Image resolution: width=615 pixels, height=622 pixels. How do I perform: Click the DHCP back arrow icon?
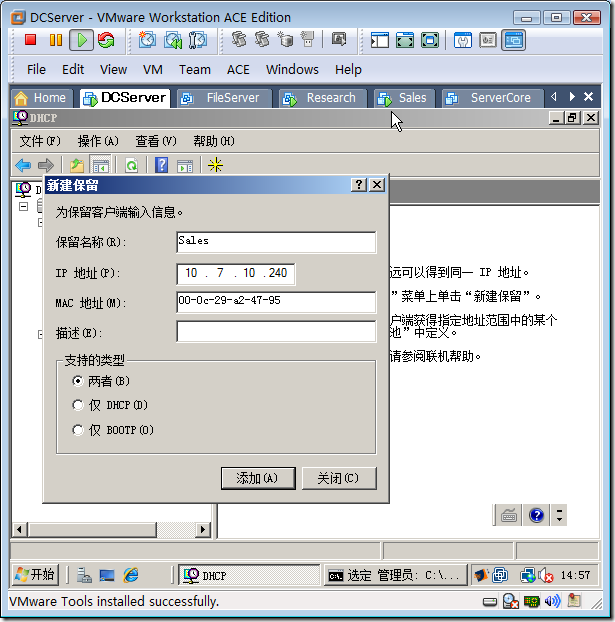[x=23, y=165]
